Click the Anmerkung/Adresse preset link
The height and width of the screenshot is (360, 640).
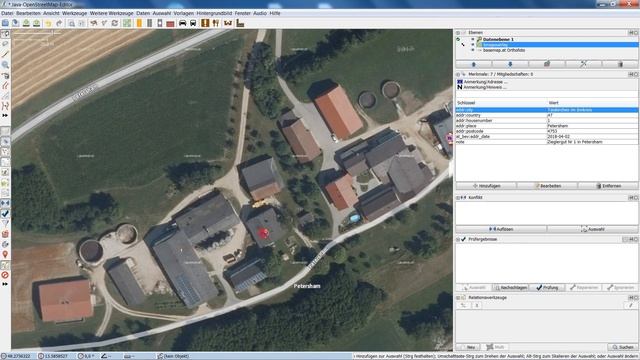pos(485,82)
